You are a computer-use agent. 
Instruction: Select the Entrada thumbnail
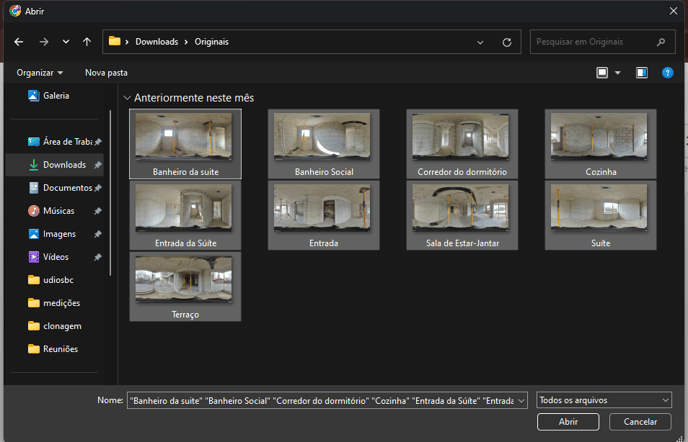tap(324, 215)
